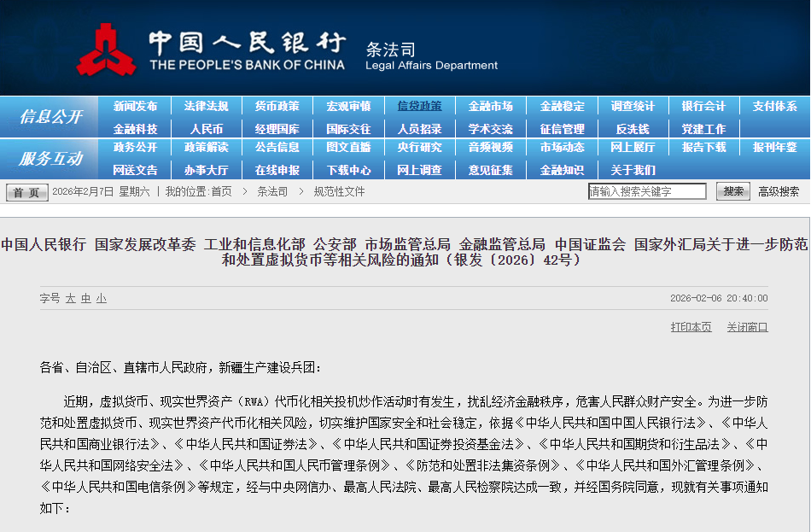811x532 pixels.
Task: Open 银行会计 section
Action: [703, 106]
